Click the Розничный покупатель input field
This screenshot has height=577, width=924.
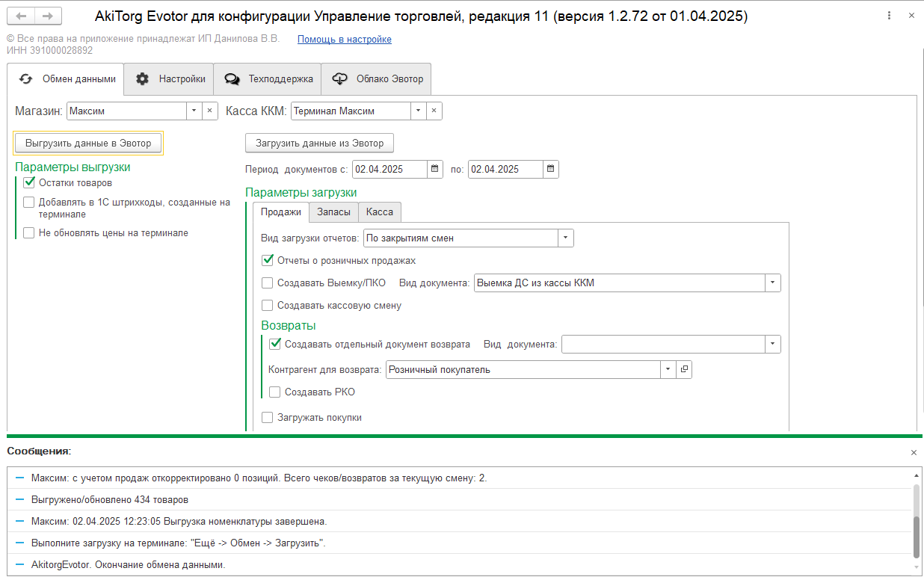523,369
